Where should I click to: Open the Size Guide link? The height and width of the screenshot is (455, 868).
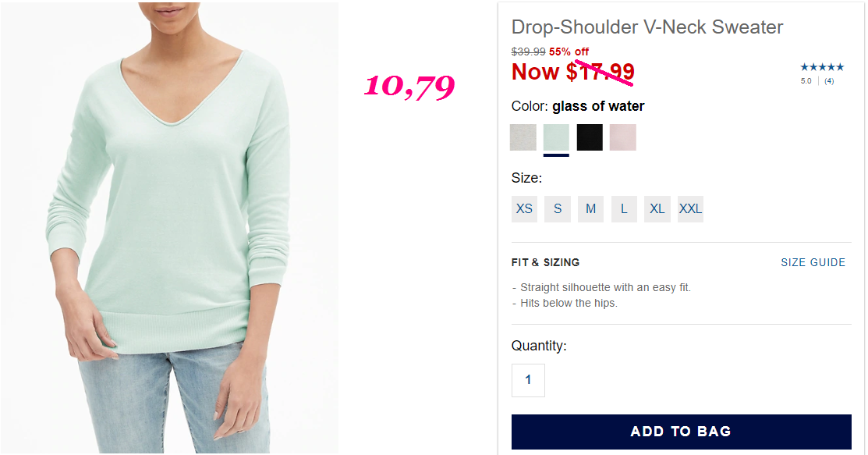(813, 262)
